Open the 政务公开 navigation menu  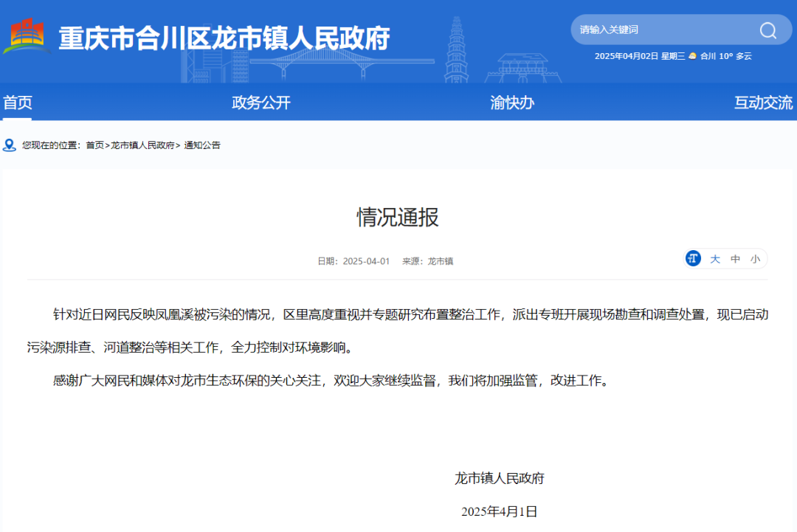coord(261,103)
